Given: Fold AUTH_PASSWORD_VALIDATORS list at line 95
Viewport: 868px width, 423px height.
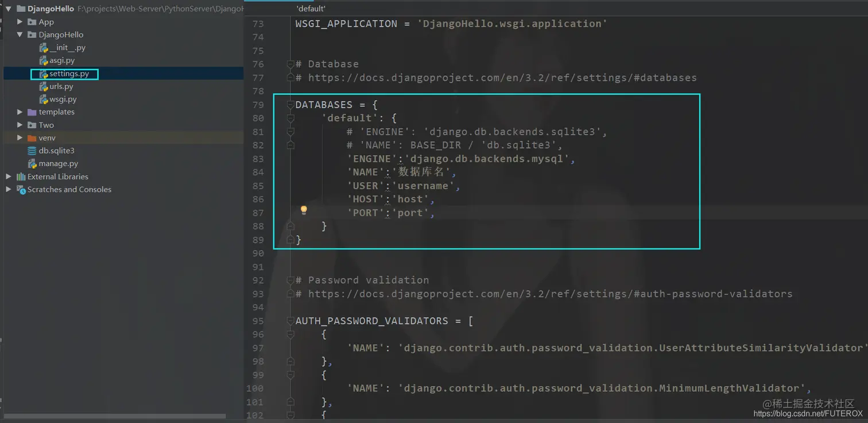Looking at the screenshot, I should tap(290, 321).
